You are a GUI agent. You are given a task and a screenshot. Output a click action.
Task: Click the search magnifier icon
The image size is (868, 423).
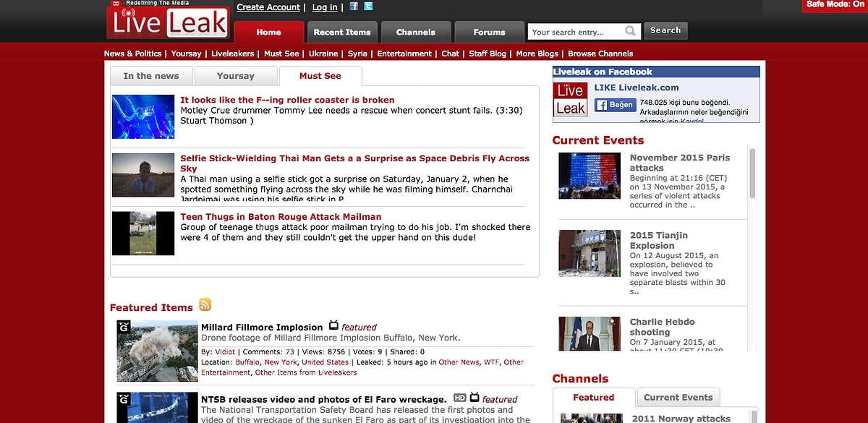(631, 31)
